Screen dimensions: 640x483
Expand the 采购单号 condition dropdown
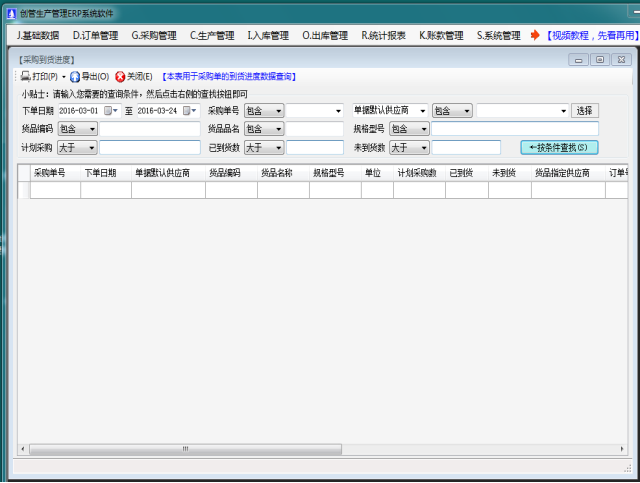click(x=278, y=111)
